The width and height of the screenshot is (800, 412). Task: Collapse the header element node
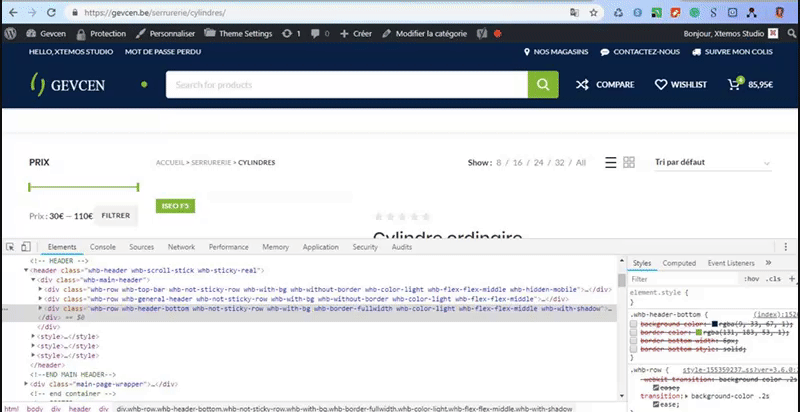pos(26,270)
